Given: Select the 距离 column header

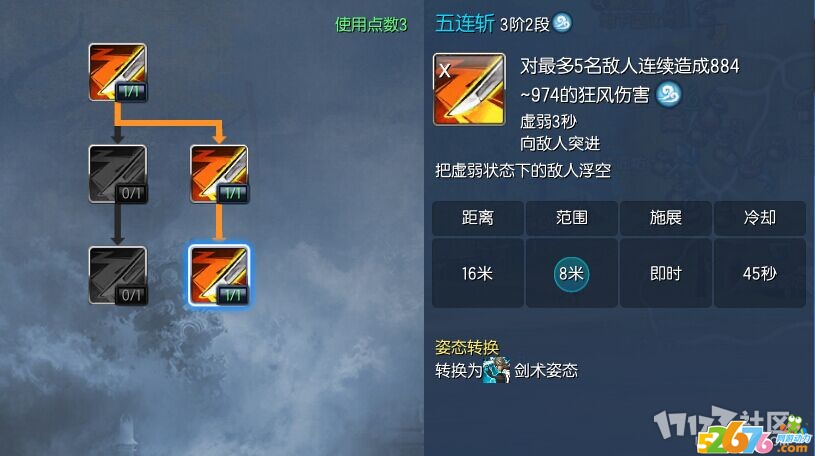Looking at the screenshot, I should [478, 217].
